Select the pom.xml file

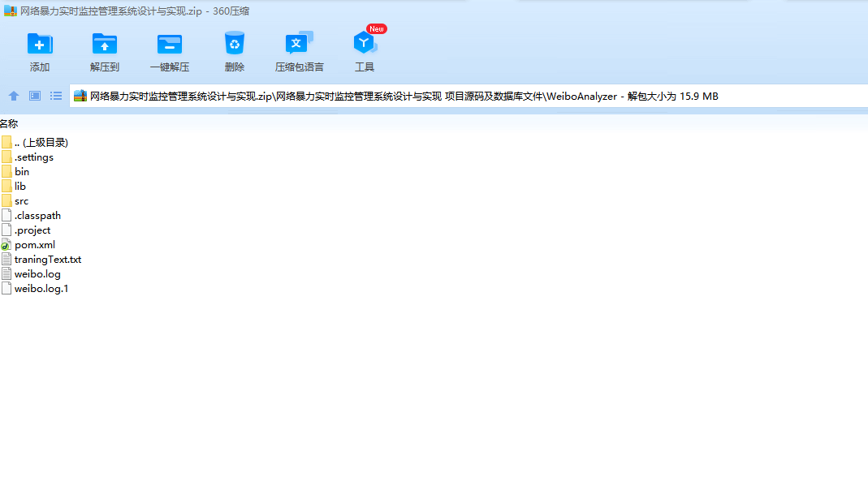point(28,244)
